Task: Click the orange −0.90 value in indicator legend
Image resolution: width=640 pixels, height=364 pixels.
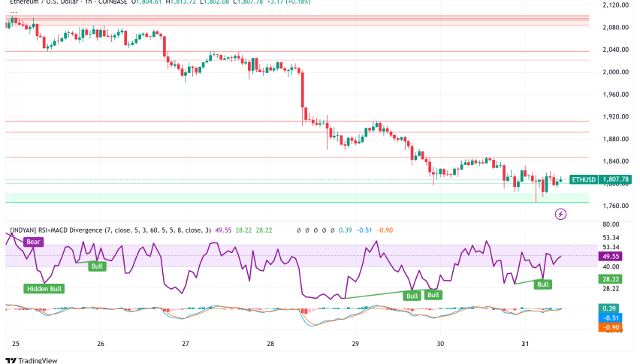Action: (x=385, y=230)
